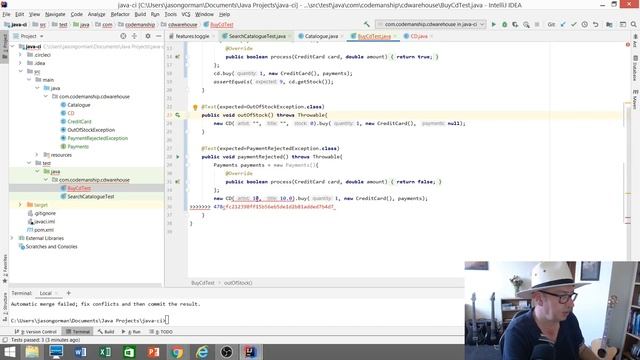The width and height of the screenshot is (640, 360).
Task: Select CreditCard class in project tree
Action: (x=79, y=122)
